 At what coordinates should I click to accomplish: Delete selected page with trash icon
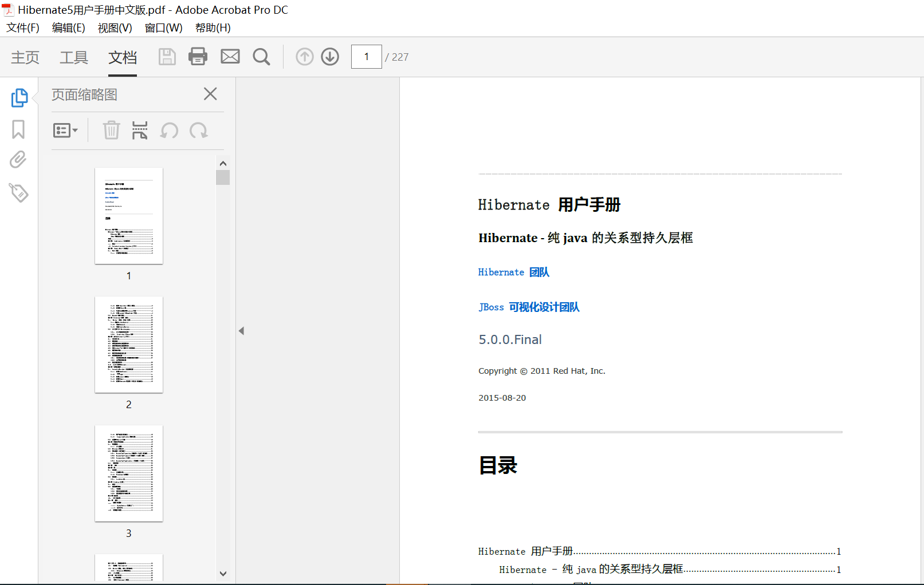click(x=111, y=131)
